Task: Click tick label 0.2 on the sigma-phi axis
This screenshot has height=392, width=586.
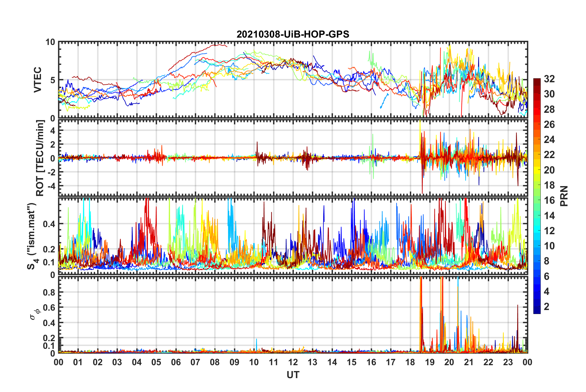Action: pyautogui.click(x=49, y=338)
